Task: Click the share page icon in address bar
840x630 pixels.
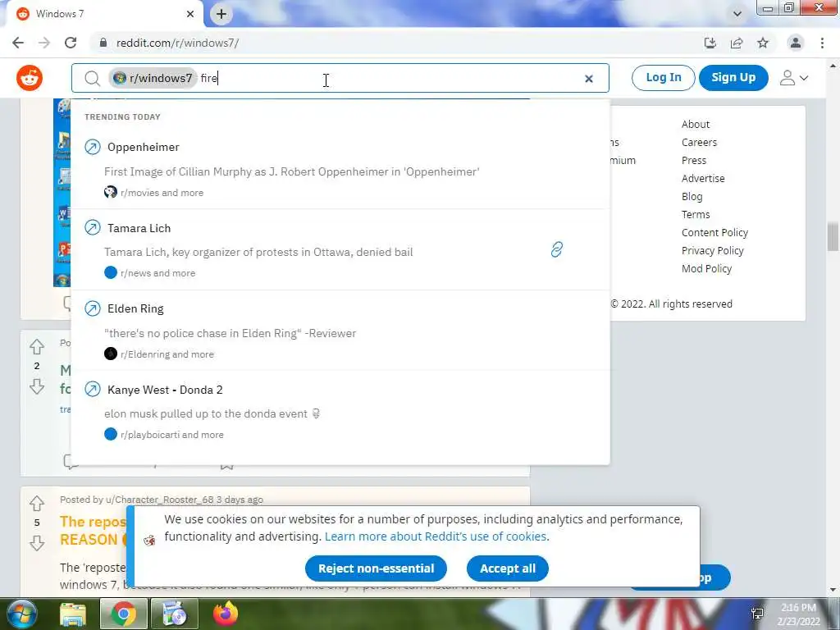Action: 737,43
